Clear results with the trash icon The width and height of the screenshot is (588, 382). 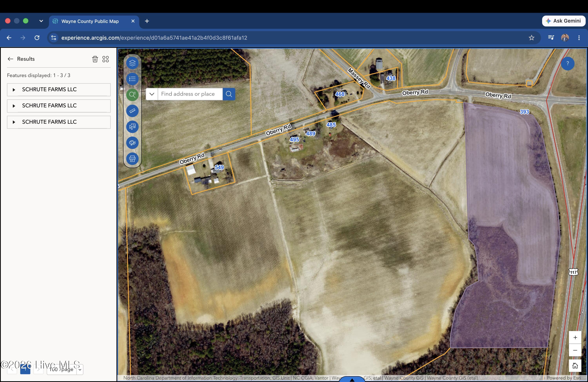coord(95,59)
